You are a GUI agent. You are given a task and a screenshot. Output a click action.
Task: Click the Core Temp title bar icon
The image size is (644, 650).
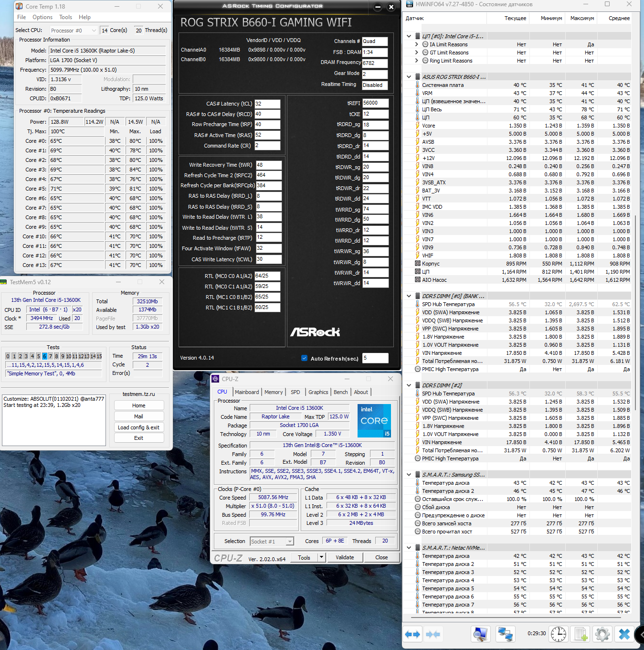19,6
